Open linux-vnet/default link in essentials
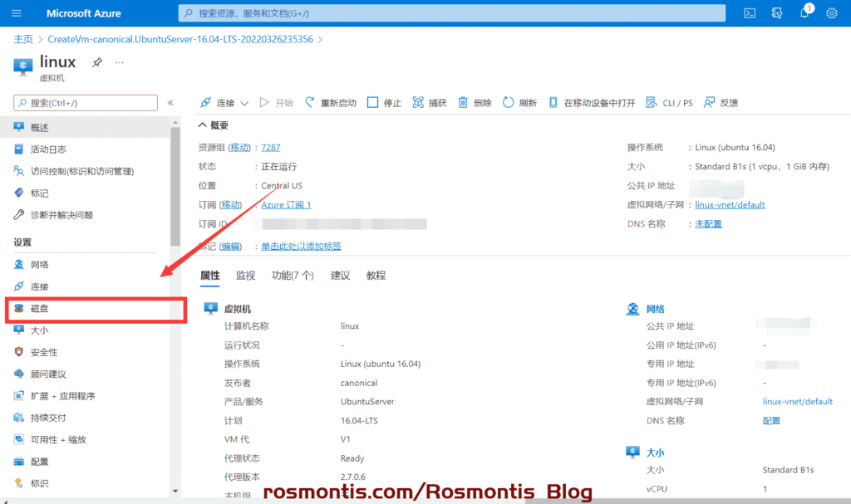Viewport: 851px width, 504px height. click(x=730, y=205)
